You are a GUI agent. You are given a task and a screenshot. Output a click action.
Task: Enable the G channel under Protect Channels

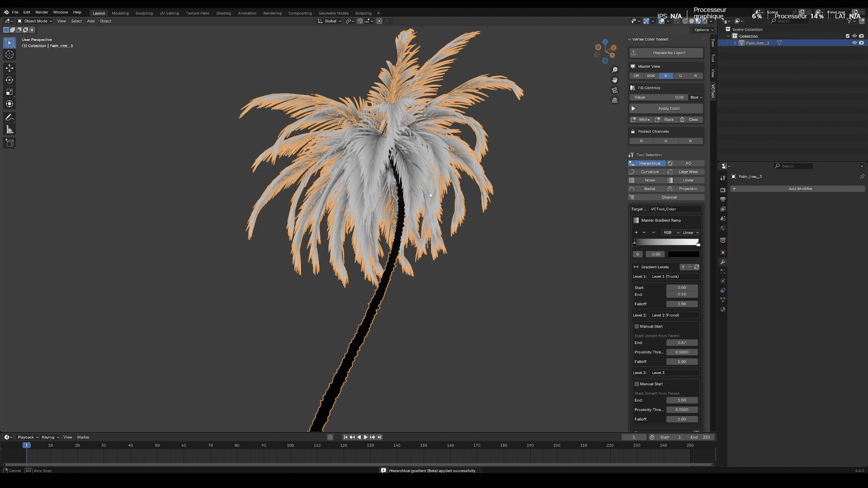point(665,141)
